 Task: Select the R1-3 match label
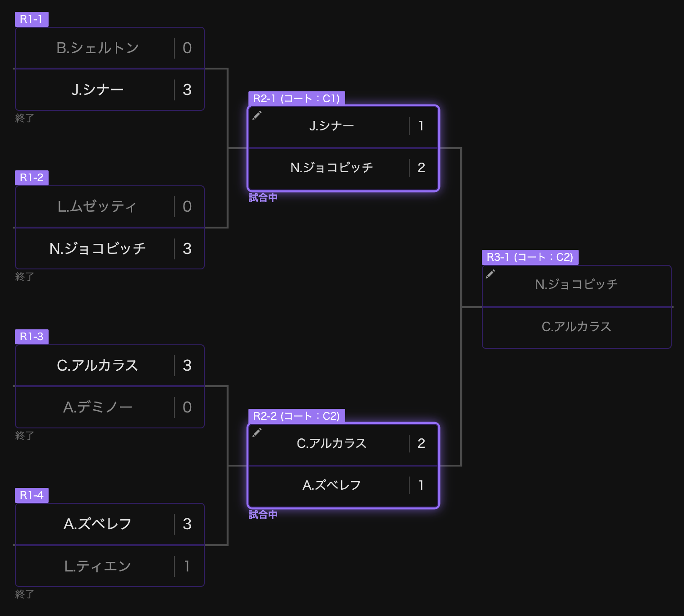31,337
